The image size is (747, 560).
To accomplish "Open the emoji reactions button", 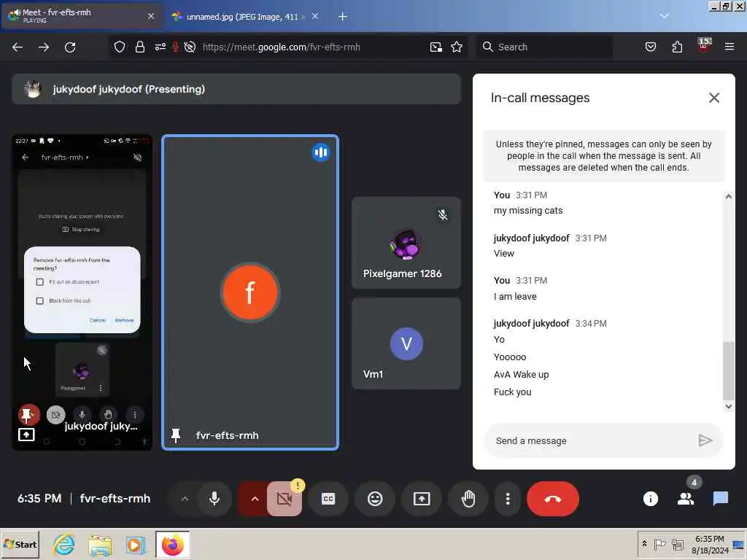I will (x=375, y=499).
